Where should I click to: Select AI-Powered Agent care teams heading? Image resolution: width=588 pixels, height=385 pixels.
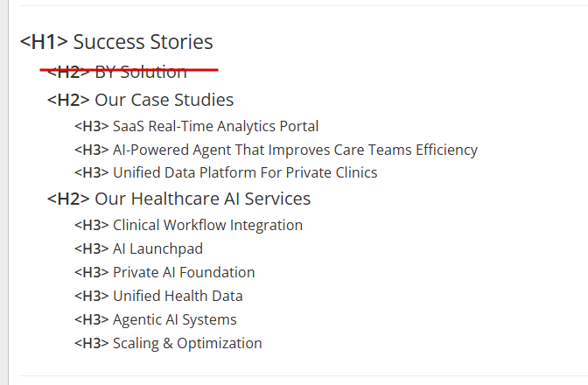pos(295,150)
